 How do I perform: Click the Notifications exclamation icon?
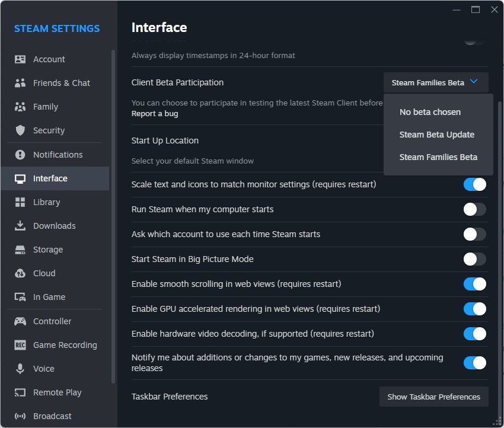pyautogui.click(x=20, y=155)
